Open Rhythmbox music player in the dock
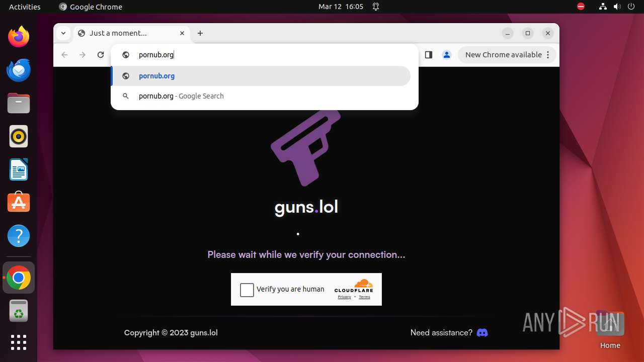Viewport: 644px width, 362px height. (x=19, y=136)
